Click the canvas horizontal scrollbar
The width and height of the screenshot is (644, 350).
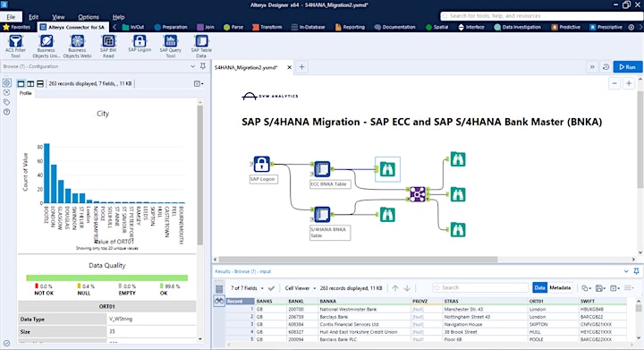click(x=358, y=260)
